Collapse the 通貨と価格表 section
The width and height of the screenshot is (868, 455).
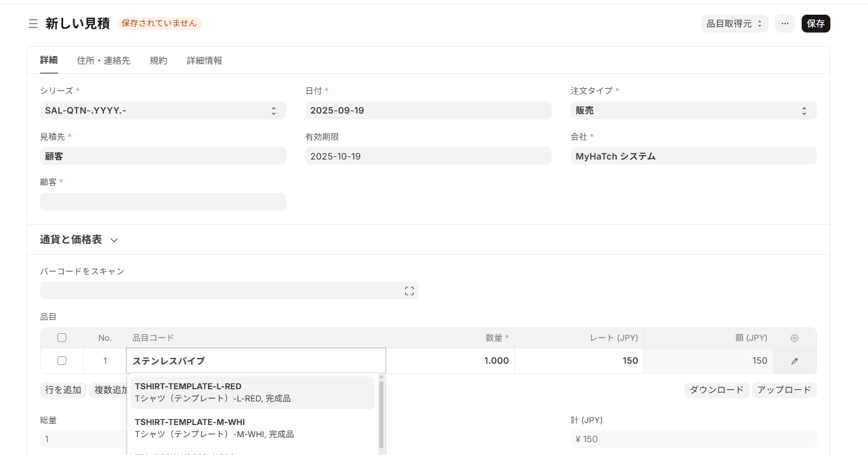[x=114, y=241]
